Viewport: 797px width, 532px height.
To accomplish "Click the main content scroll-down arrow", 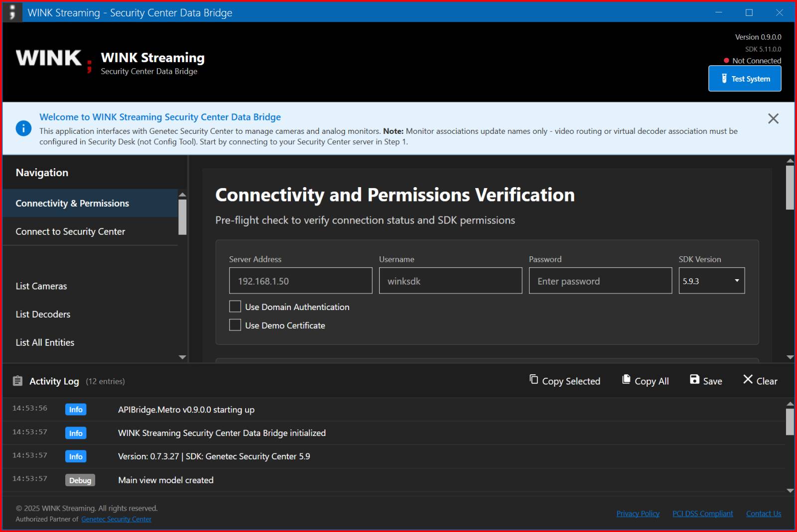I will (790, 357).
